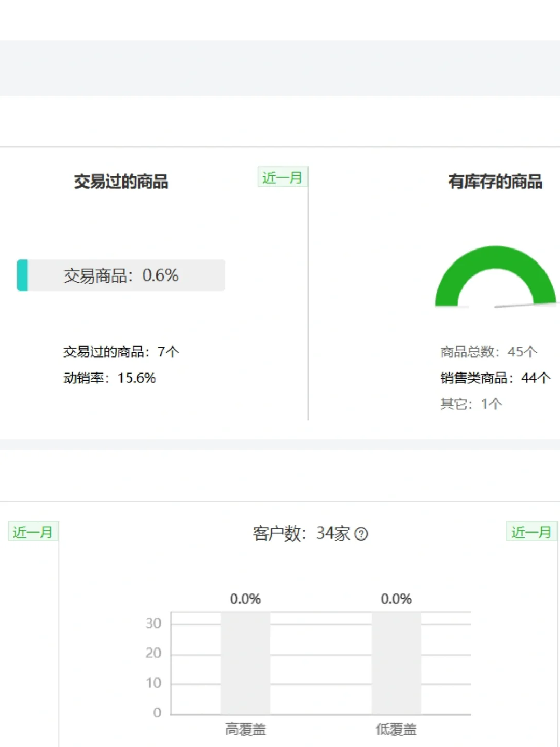Click the gauge needle pointer
This screenshot has width=560, height=747.
click(x=524, y=306)
